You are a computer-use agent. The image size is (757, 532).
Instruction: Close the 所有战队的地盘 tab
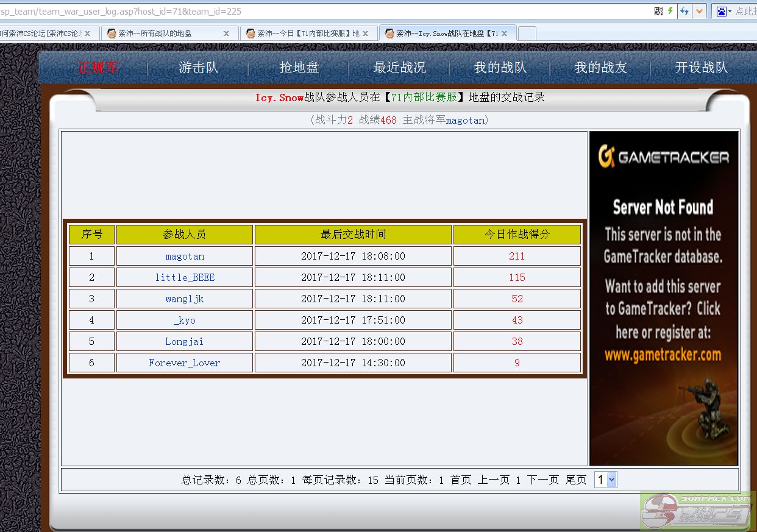226,34
